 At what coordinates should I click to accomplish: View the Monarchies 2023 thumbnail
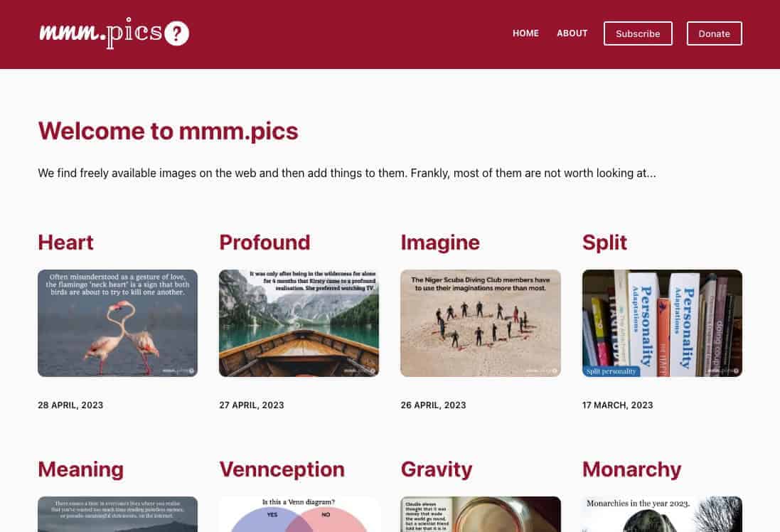pos(662,514)
